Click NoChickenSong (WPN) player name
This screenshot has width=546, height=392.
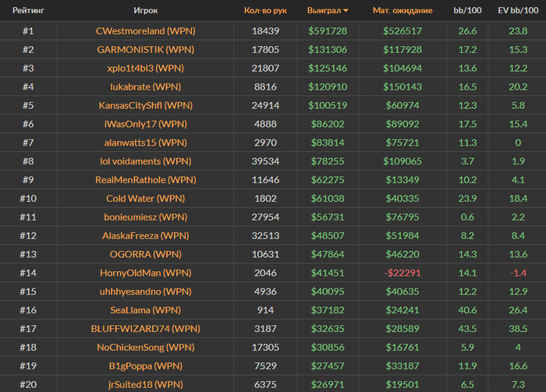[145, 348]
